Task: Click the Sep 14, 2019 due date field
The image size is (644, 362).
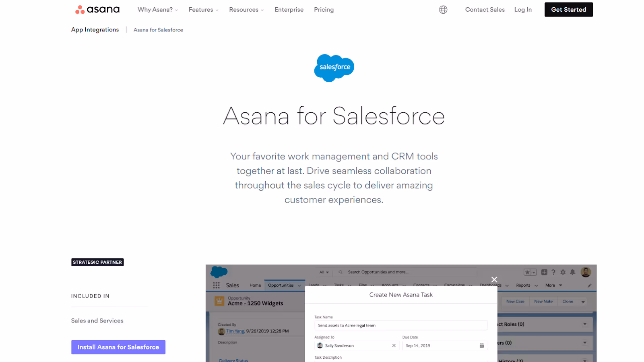Action: (x=445, y=345)
